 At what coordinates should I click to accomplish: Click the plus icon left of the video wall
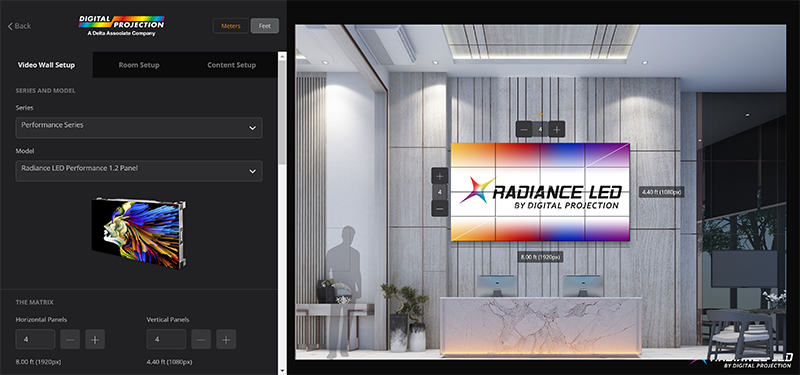pos(440,177)
